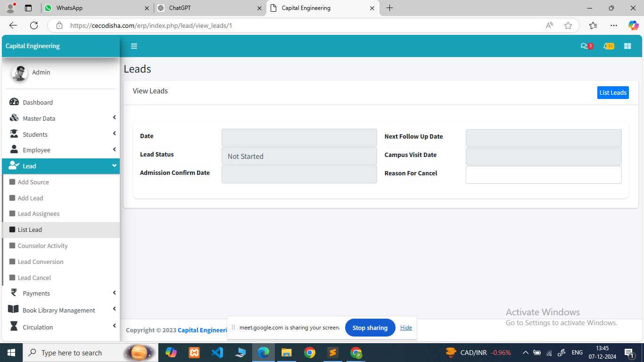
Task: Select Counselor Activity from sidebar
Action: [42, 246]
